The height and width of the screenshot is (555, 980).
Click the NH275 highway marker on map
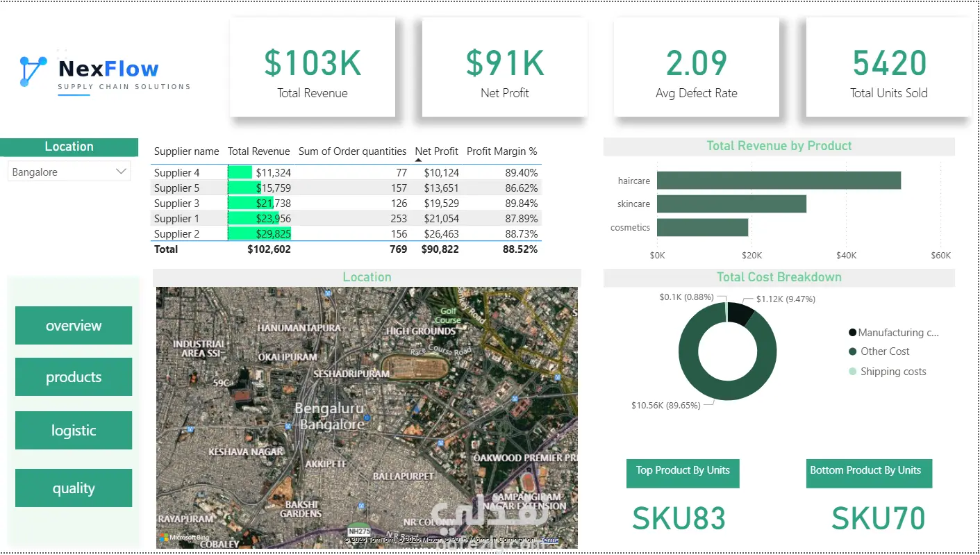(x=358, y=531)
